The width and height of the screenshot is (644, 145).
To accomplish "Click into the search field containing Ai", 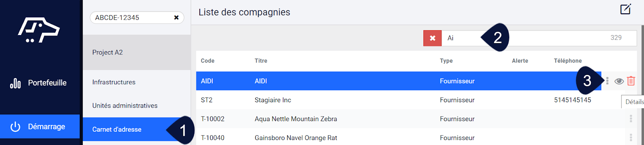I will [539, 38].
